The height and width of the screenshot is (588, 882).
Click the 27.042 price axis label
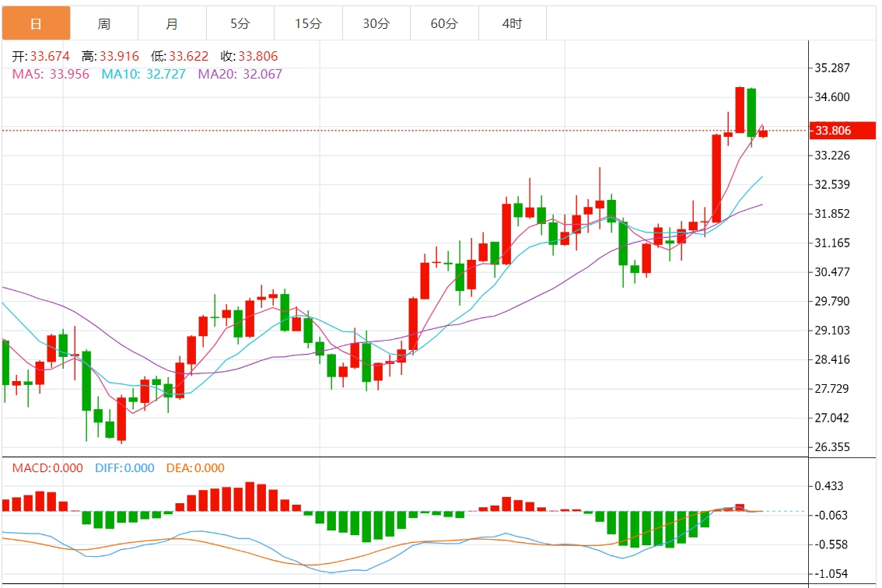pyautogui.click(x=832, y=418)
